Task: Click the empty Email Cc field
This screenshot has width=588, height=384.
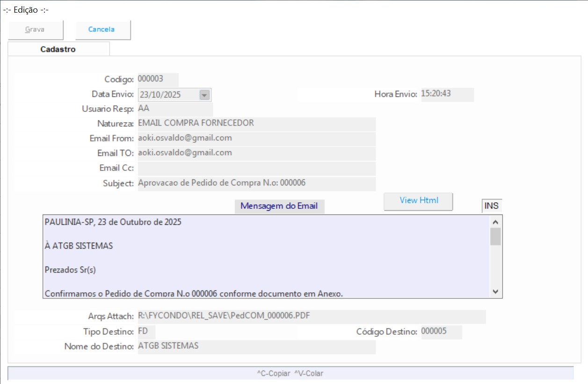Action: (x=256, y=168)
